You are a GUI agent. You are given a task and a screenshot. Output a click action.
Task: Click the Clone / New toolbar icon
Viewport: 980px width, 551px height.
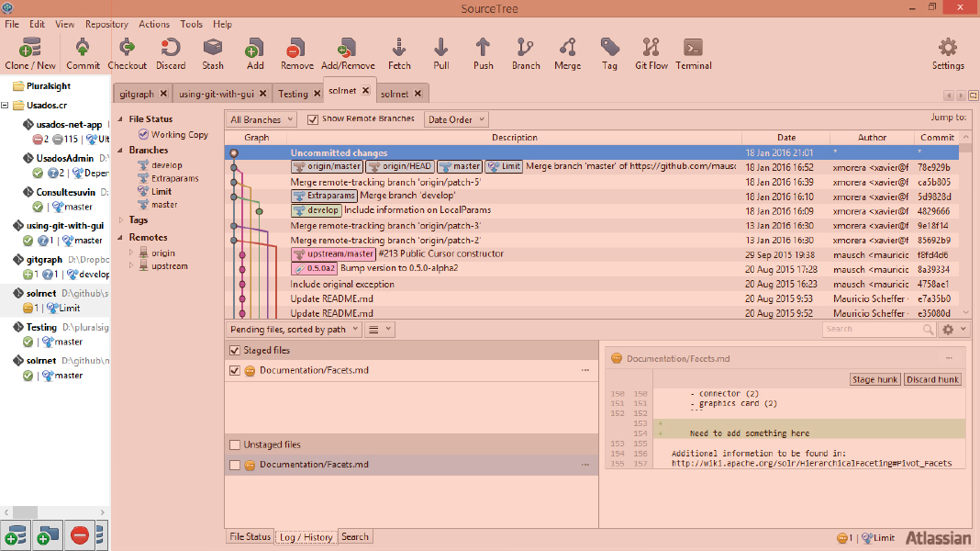[30, 53]
